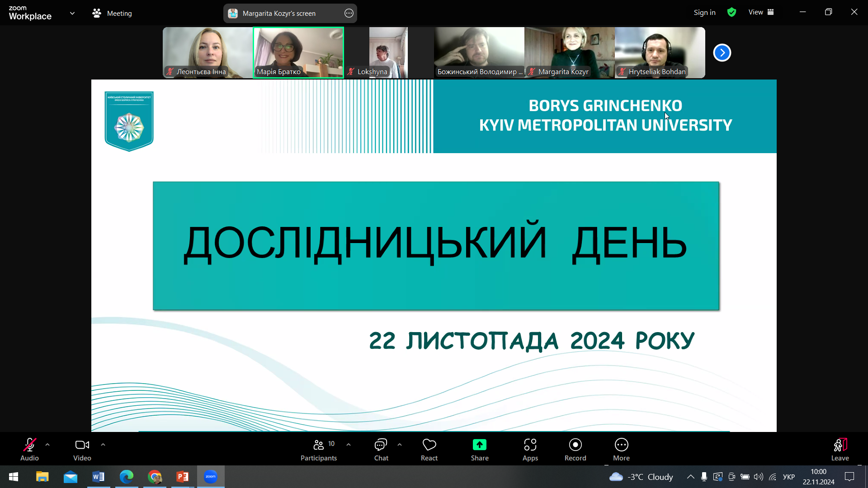This screenshot has height=488, width=868.
Task: Open the Participants panel icon
Action: click(319, 445)
